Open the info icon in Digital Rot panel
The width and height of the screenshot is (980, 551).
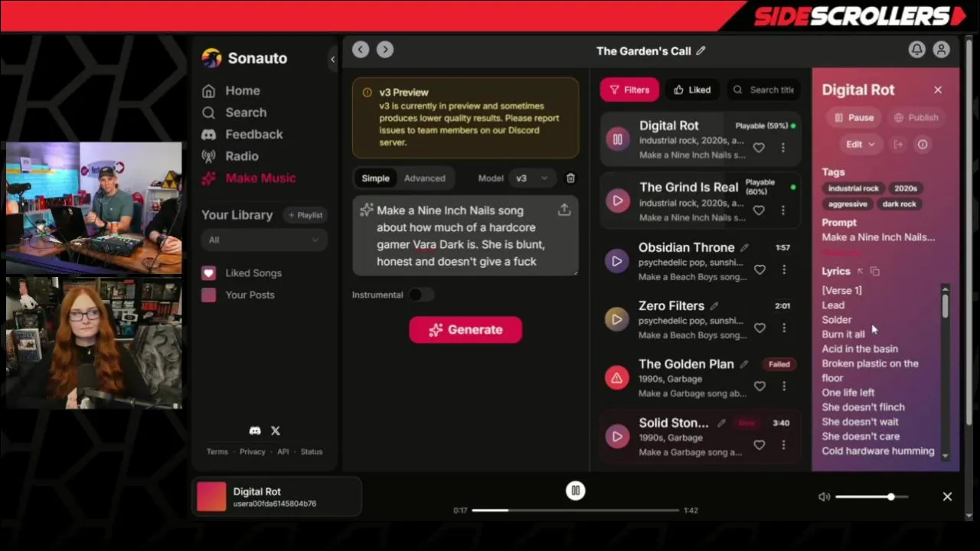(x=923, y=145)
